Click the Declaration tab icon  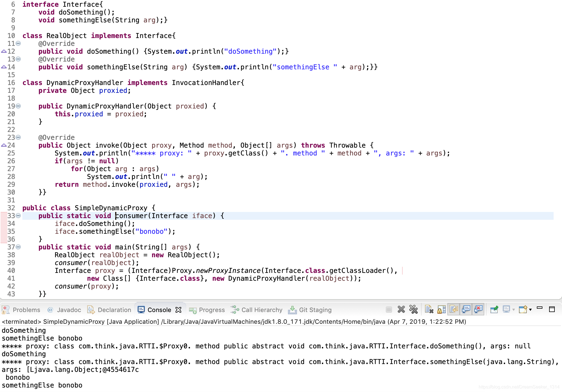(91, 310)
